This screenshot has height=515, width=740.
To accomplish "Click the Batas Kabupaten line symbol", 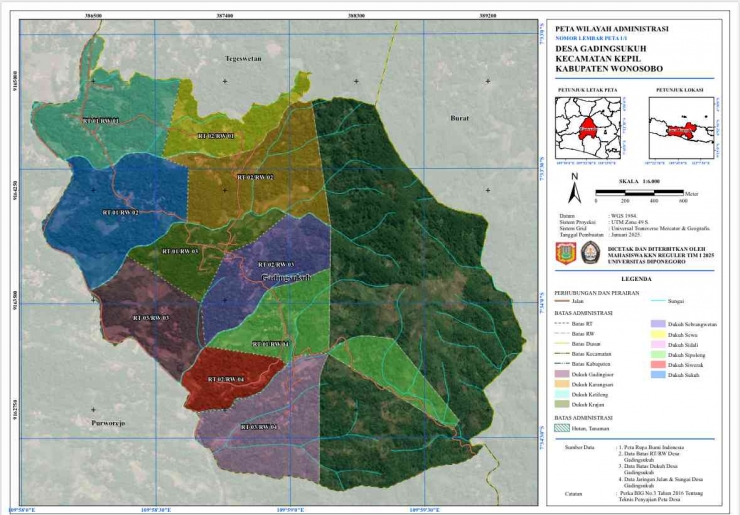I will pos(562,363).
